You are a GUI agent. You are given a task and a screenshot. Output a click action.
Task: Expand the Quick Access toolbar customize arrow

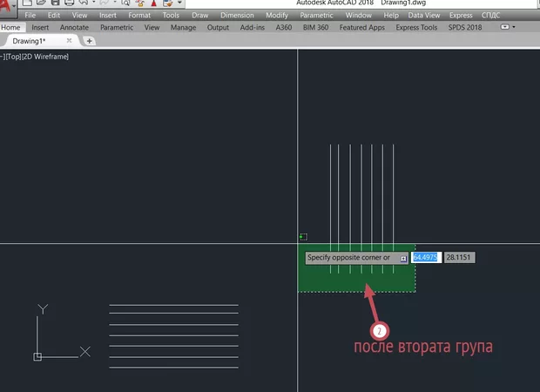click(179, 3)
